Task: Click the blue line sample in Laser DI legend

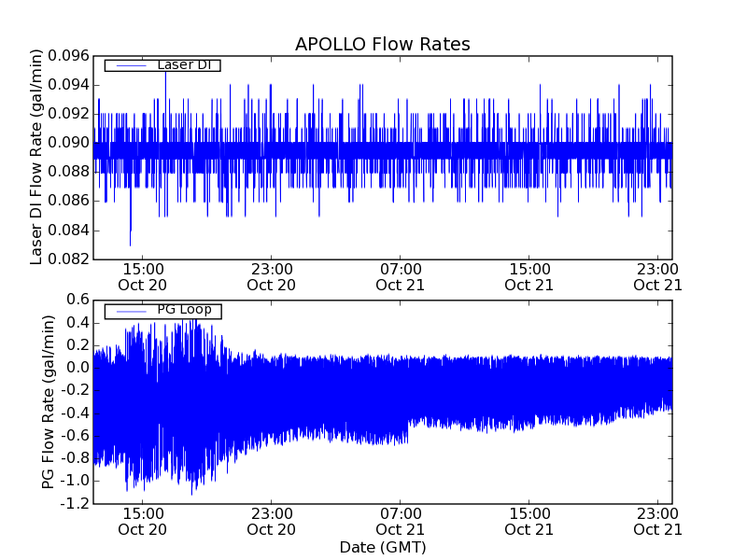Action: [x=128, y=65]
